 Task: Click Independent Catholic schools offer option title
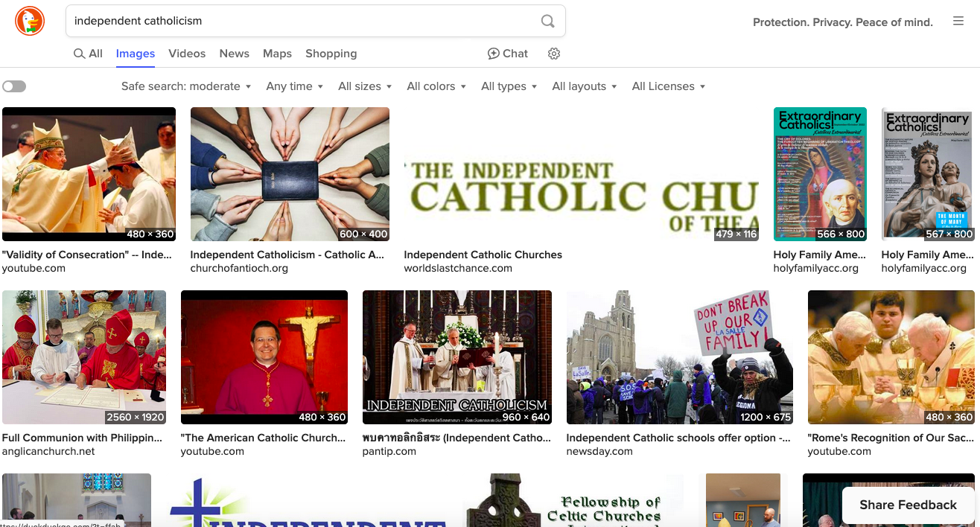(678, 438)
